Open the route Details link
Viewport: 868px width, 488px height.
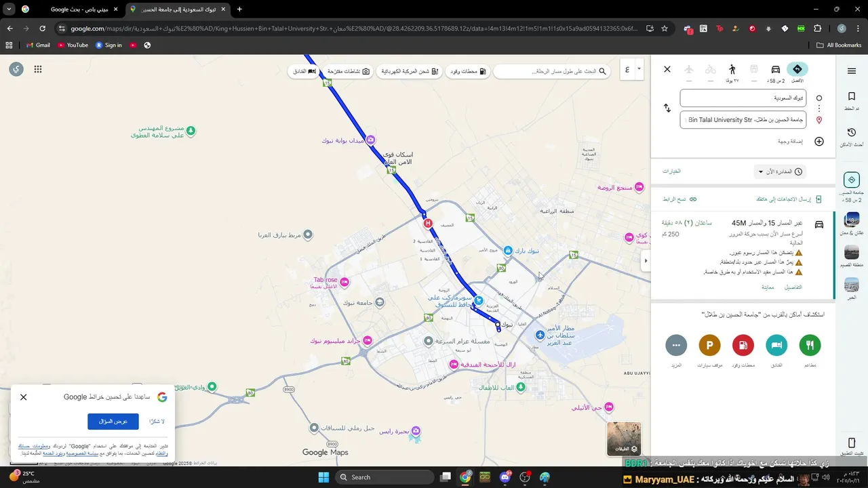[x=793, y=287]
